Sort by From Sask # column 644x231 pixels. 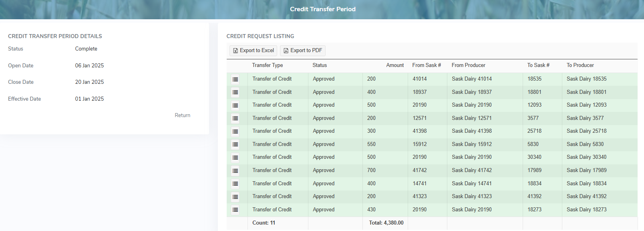point(426,65)
